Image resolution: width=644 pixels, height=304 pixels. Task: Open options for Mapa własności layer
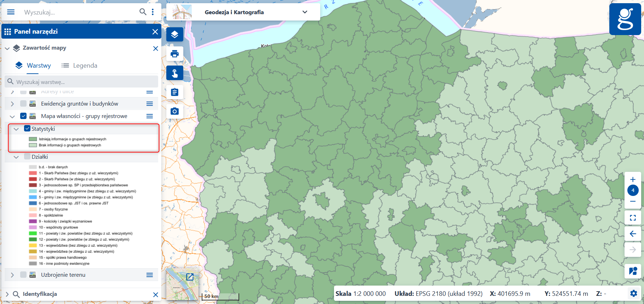point(150,116)
